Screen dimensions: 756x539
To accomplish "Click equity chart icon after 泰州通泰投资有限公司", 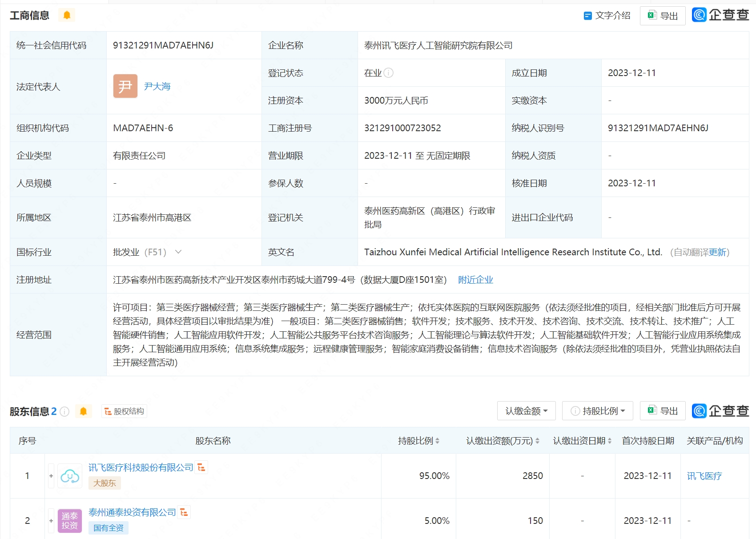I will [x=184, y=512].
